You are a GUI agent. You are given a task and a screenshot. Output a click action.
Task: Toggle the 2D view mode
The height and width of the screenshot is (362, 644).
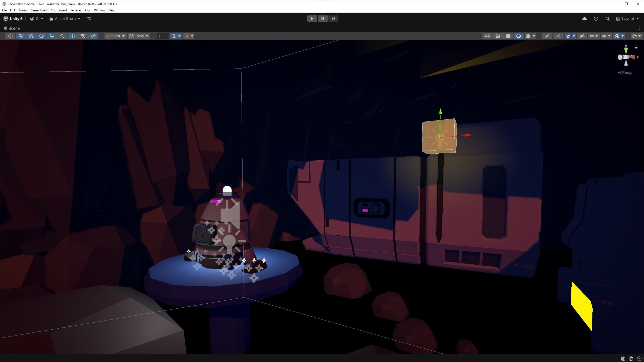point(547,36)
